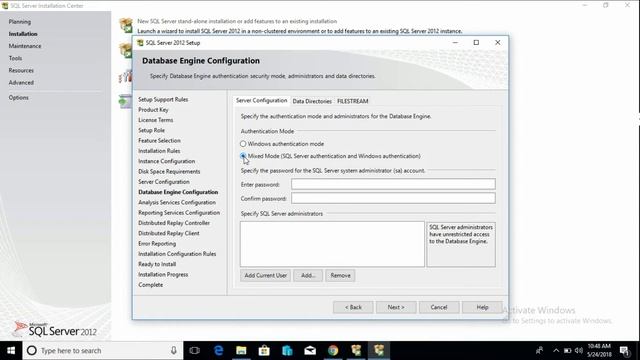
Task: Select Advanced in Installation Center sidebar
Action: click(x=21, y=83)
